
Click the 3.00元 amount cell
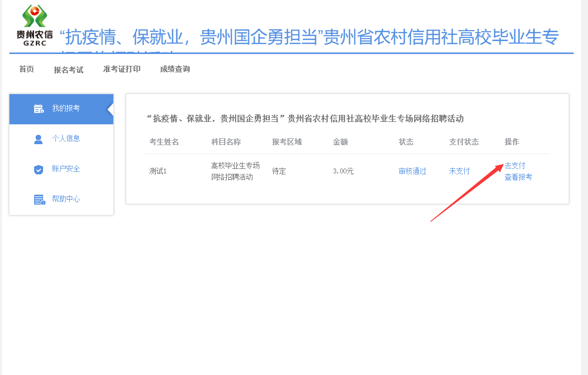pyautogui.click(x=343, y=171)
